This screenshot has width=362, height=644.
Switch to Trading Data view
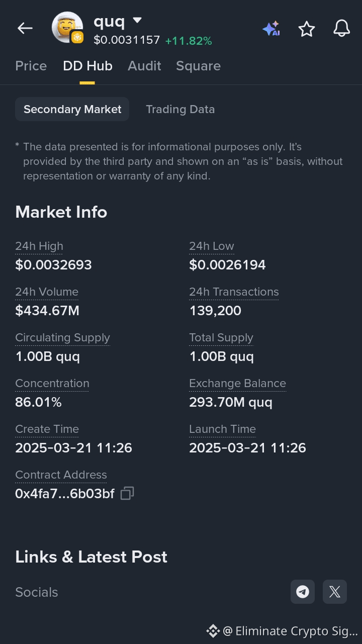[x=180, y=109]
